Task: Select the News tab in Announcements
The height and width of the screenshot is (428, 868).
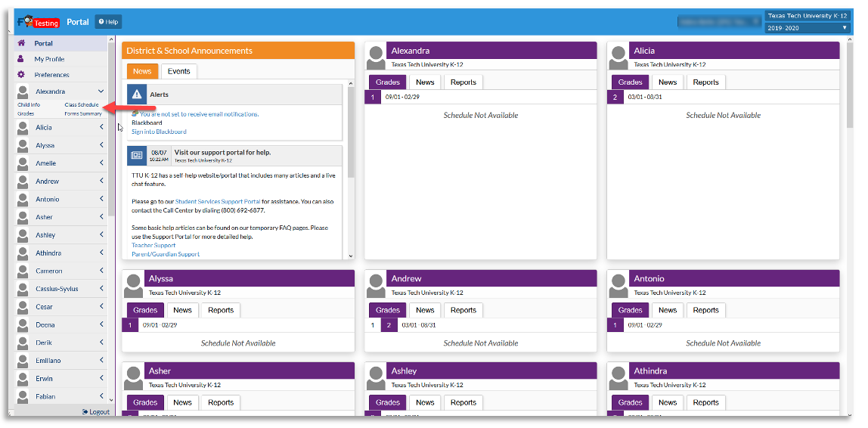Action: coord(142,71)
